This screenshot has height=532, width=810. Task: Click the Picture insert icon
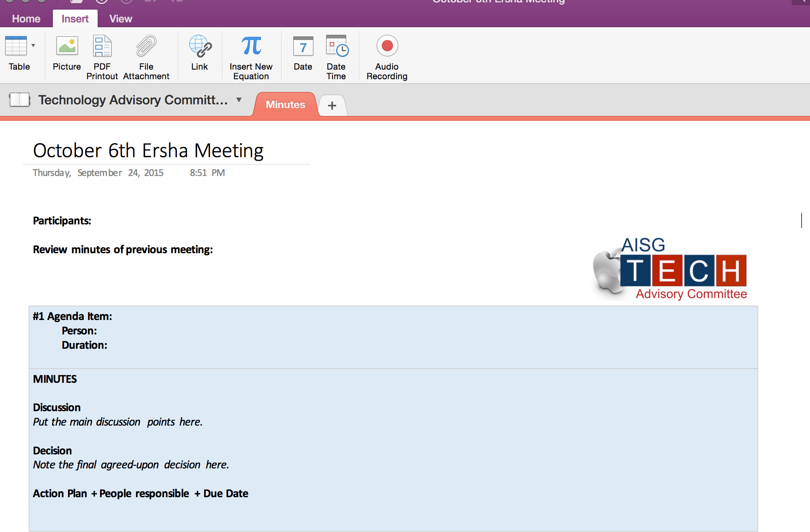click(x=67, y=46)
